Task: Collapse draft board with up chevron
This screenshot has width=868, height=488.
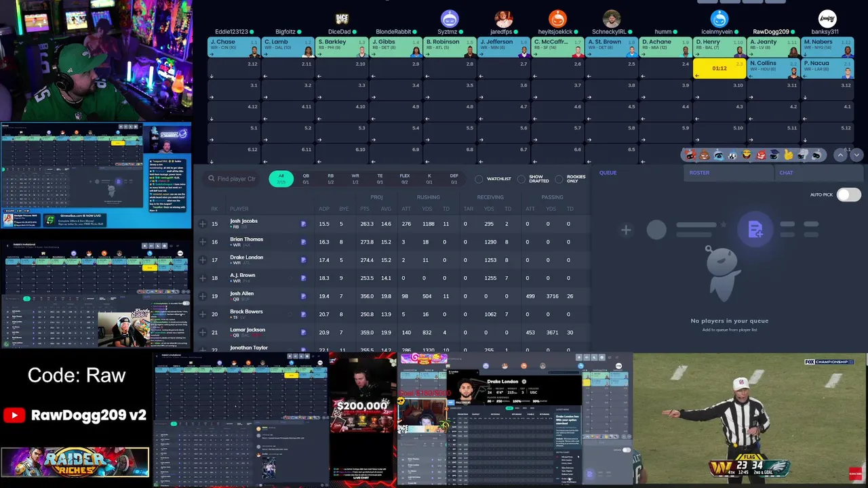Action: (840, 155)
